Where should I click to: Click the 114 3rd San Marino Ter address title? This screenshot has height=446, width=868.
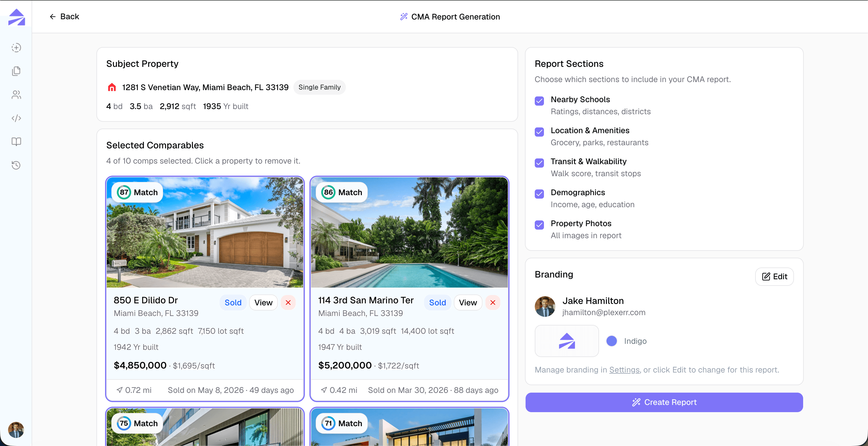366,300
